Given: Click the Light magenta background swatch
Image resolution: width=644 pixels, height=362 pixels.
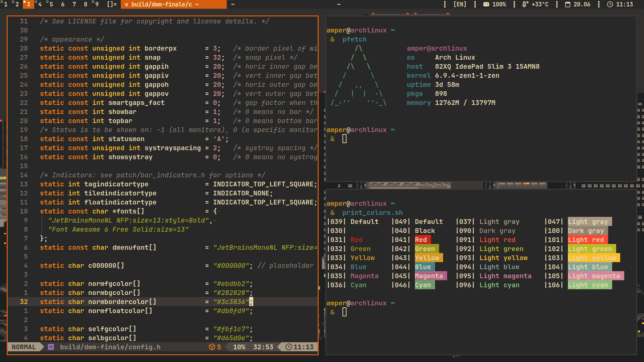Looking at the screenshot, I should tap(595, 276).
